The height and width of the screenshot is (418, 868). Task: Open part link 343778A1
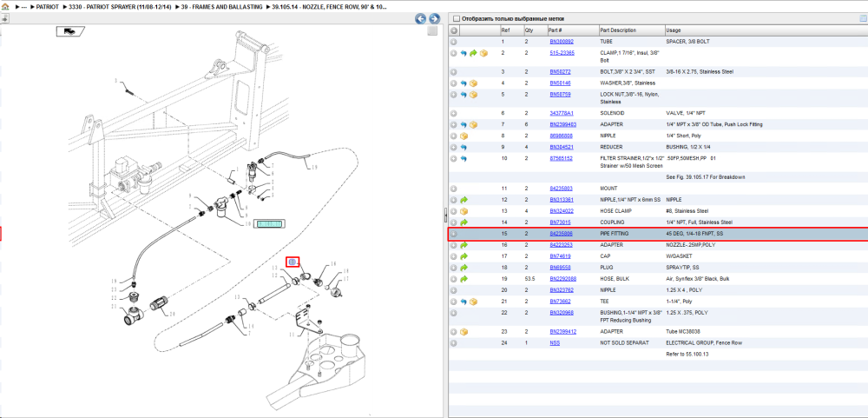562,113
